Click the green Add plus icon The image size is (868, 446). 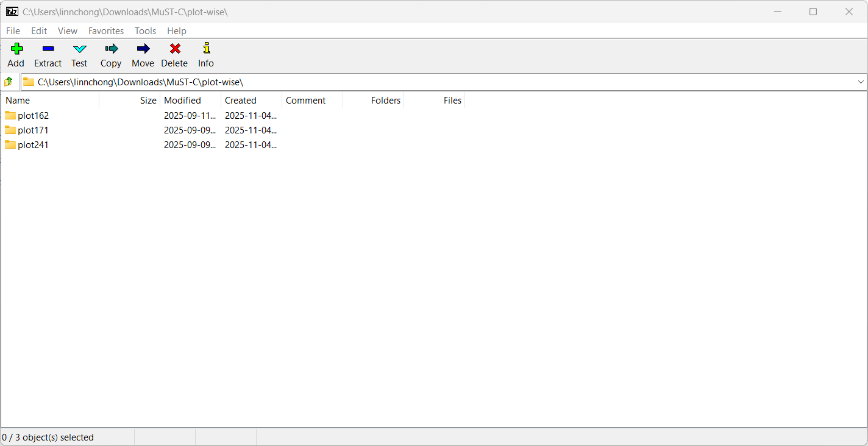[16, 49]
